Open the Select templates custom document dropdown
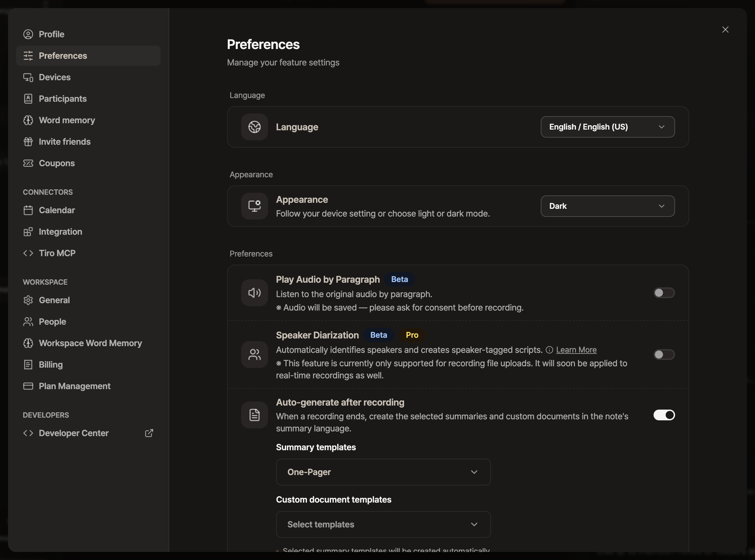The width and height of the screenshot is (755, 560). 384,524
